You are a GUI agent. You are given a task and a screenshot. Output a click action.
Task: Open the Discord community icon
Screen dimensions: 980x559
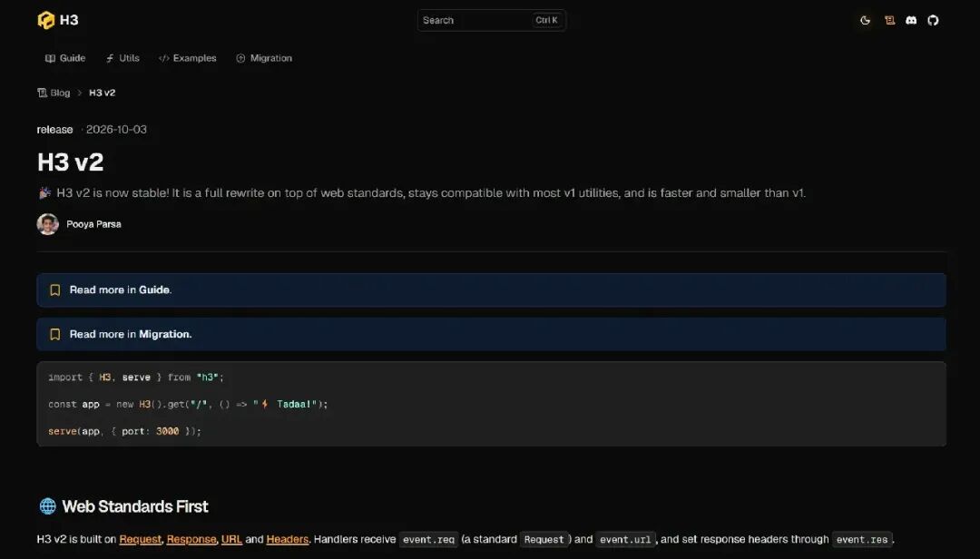(x=911, y=21)
